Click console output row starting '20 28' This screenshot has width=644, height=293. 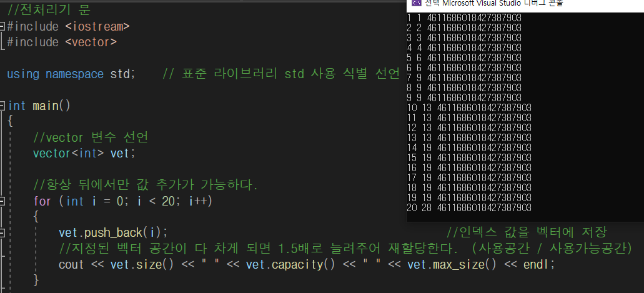point(469,207)
